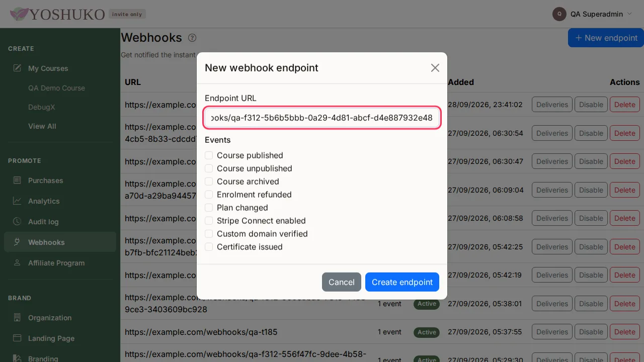The height and width of the screenshot is (362, 644).
Task: Open the Organization settings page
Action: click(x=60, y=317)
